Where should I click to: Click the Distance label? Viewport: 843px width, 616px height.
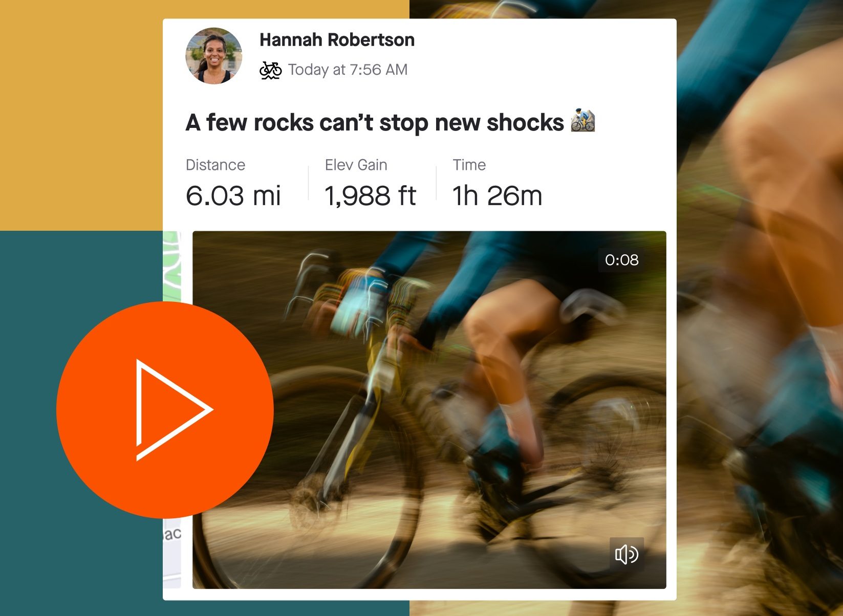point(215,165)
